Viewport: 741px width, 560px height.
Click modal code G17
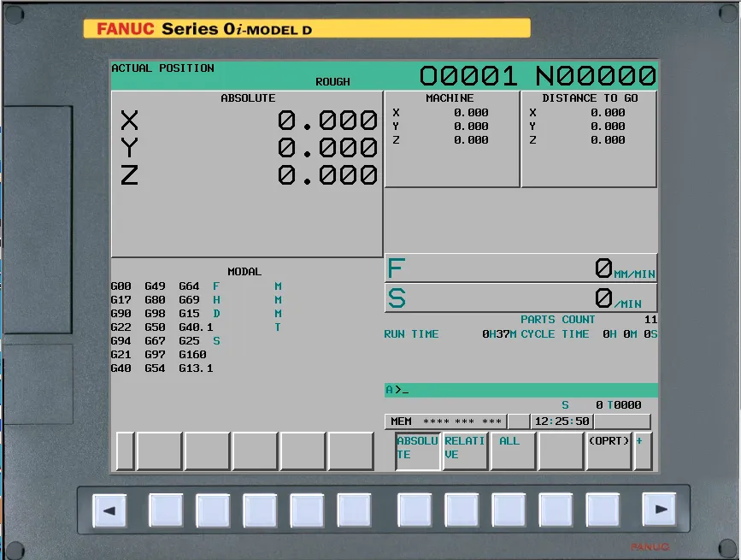click(x=121, y=300)
